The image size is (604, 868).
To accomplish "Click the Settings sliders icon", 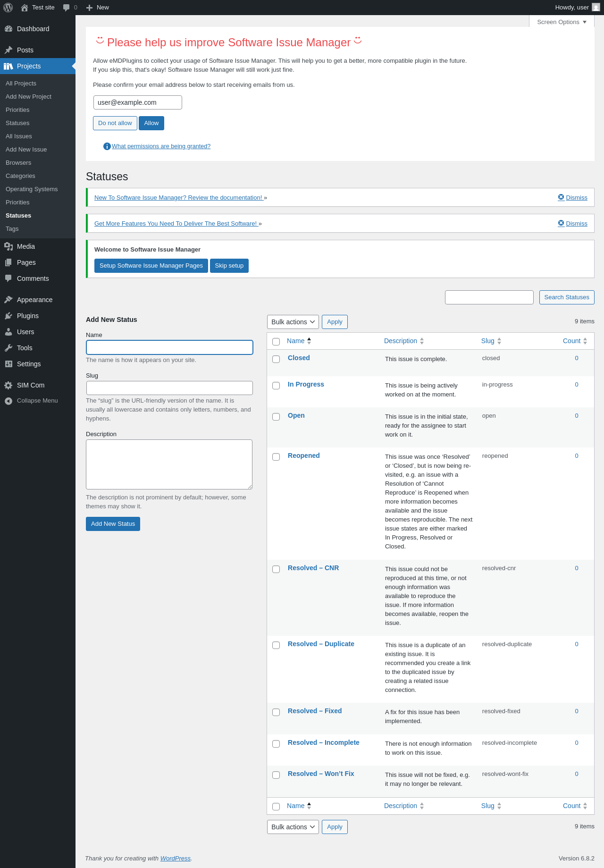I will point(8,364).
